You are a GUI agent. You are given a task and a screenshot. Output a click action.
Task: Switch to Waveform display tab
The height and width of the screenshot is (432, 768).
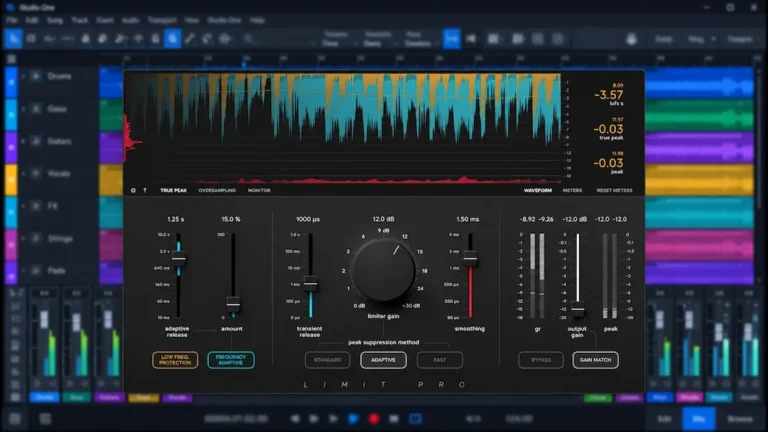coord(537,191)
